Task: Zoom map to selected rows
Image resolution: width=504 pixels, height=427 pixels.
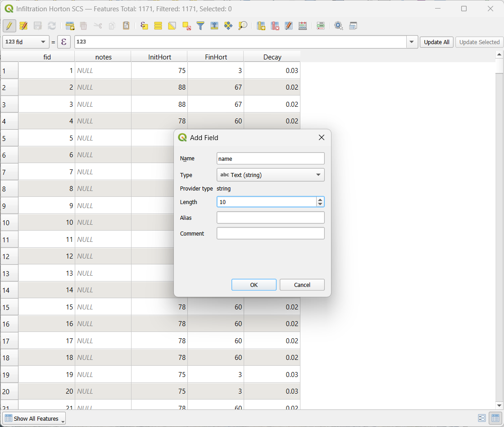Action: coord(243,26)
